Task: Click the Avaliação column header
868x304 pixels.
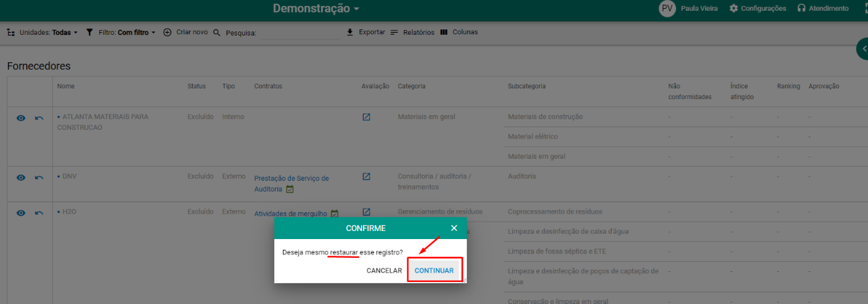Action: [375, 86]
